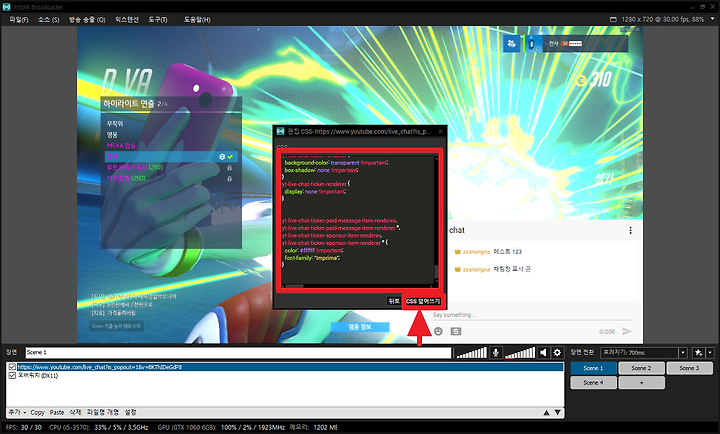The height and width of the screenshot is (434, 720).
Task: Open audio settings gear icon
Action: 557,353
